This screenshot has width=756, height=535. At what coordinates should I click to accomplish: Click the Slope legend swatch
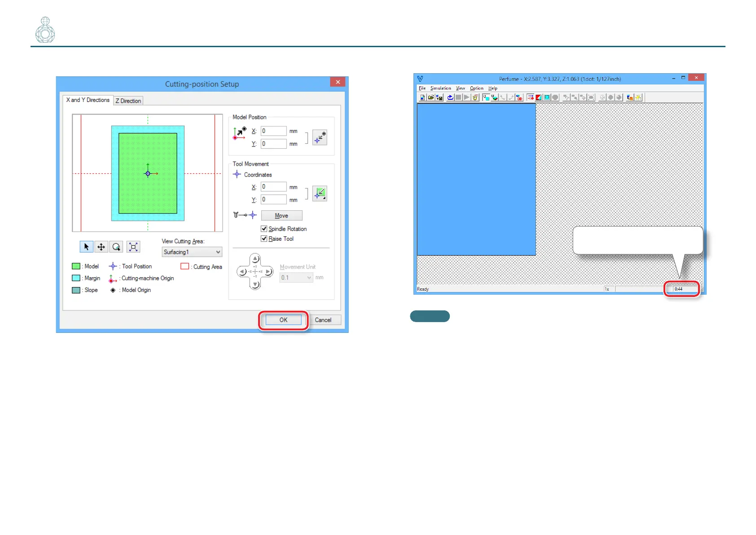(x=76, y=290)
